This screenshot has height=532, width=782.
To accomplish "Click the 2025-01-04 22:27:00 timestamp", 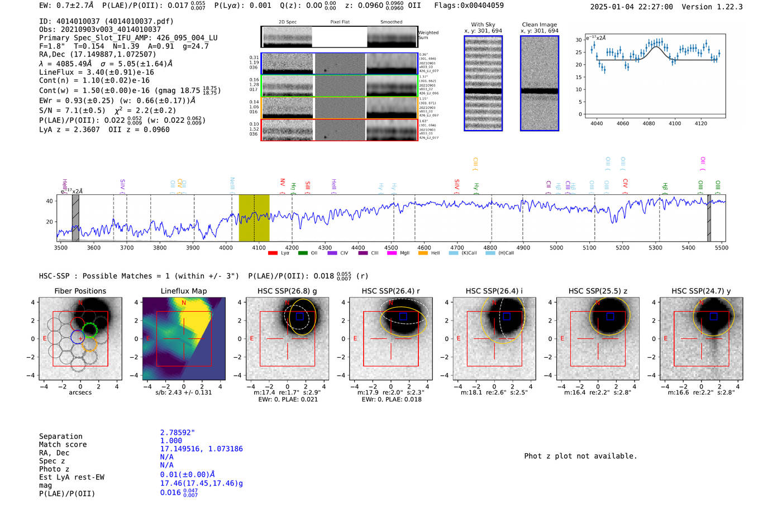I will [631, 7].
